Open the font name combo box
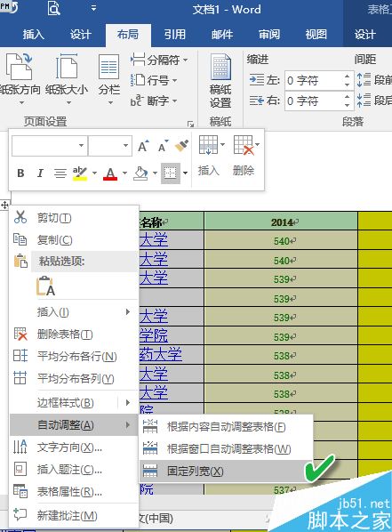 coord(50,146)
